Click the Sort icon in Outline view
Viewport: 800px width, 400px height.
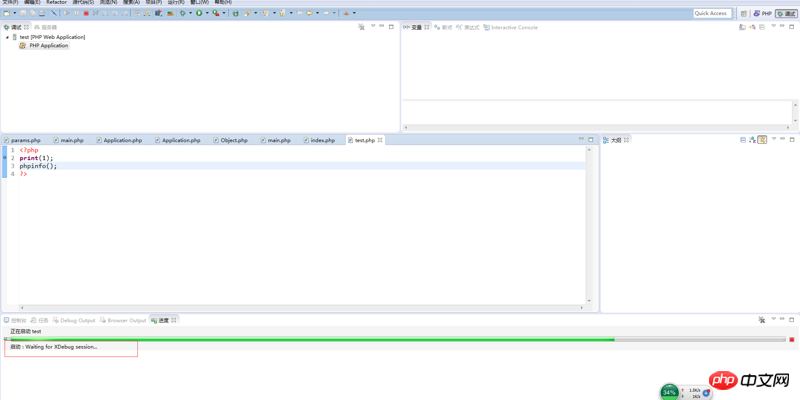(x=752, y=139)
